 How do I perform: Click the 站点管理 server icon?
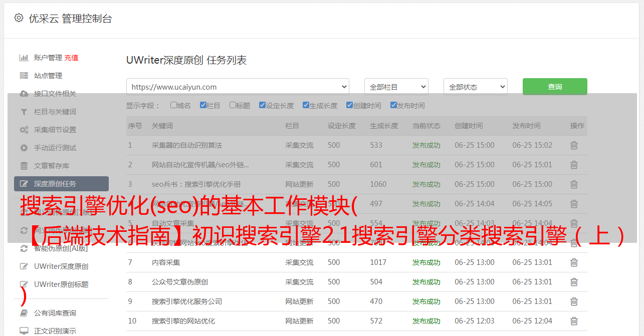pos(24,76)
